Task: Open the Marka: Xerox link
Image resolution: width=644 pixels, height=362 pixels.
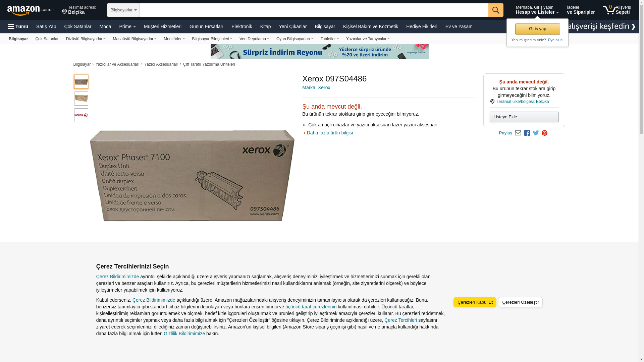Action: click(316, 87)
